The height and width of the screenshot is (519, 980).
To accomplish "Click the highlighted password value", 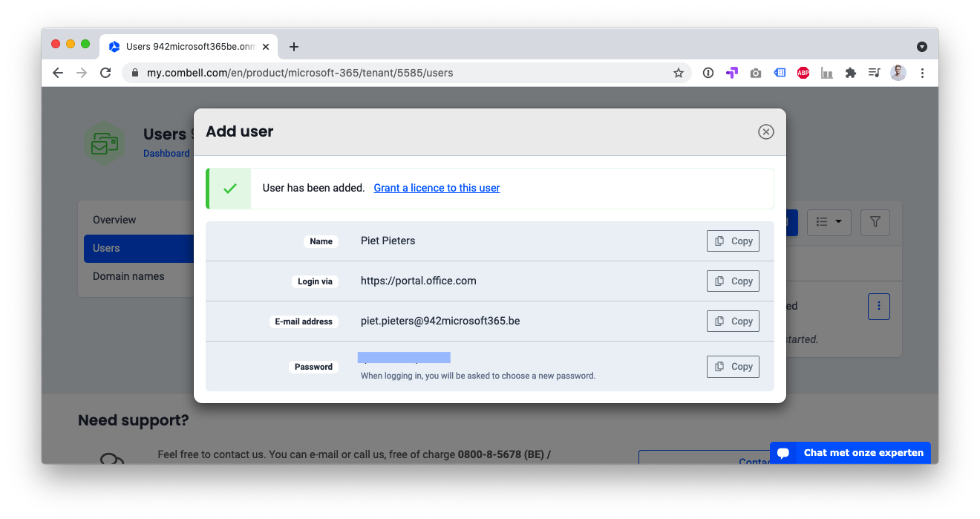I will tap(404, 358).
